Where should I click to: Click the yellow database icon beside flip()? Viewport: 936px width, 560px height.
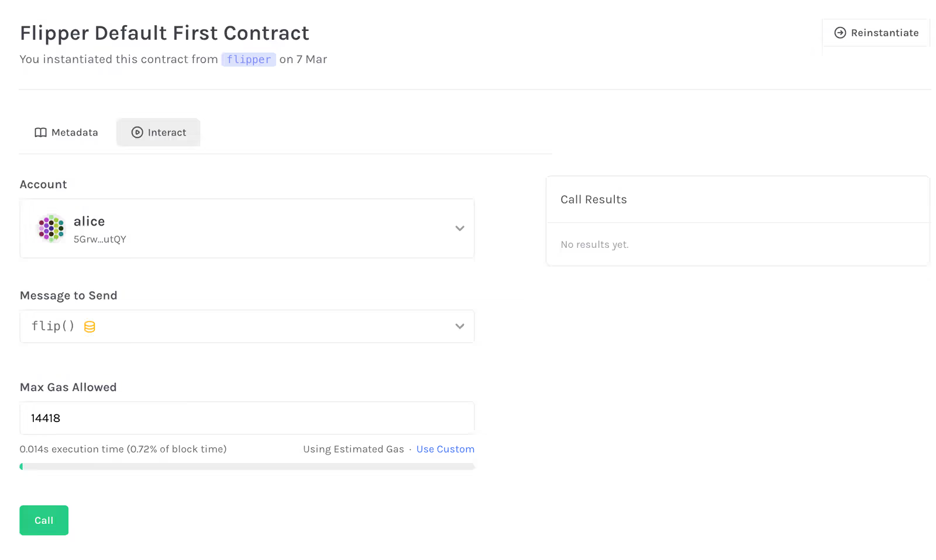(x=90, y=327)
